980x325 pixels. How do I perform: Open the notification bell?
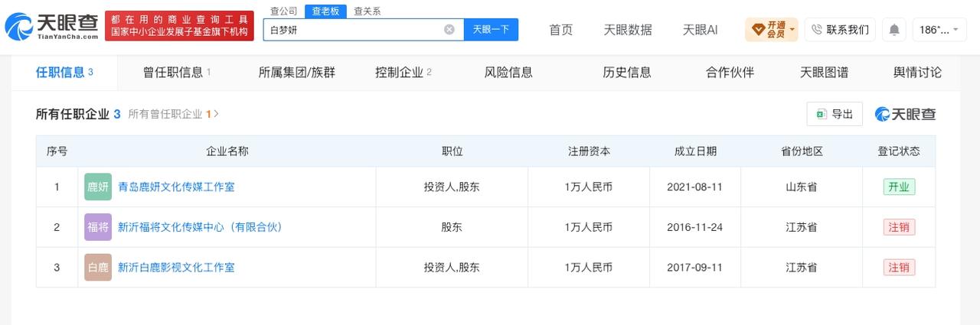pos(894,30)
